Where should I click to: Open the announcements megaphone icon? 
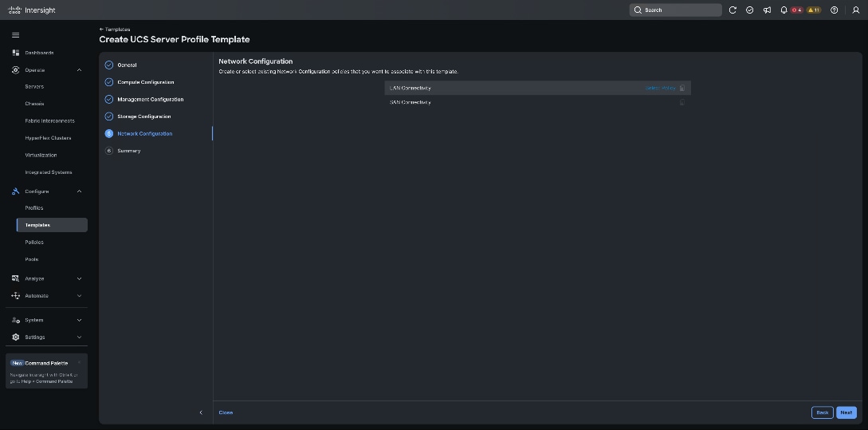(767, 10)
